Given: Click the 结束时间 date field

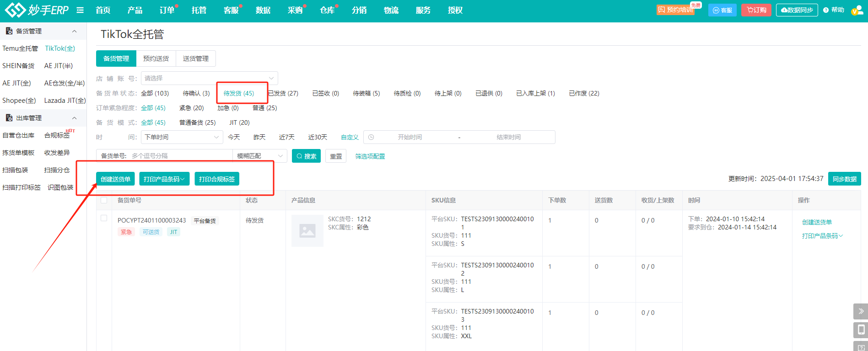Looking at the screenshot, I should click(x=509, y=137).
